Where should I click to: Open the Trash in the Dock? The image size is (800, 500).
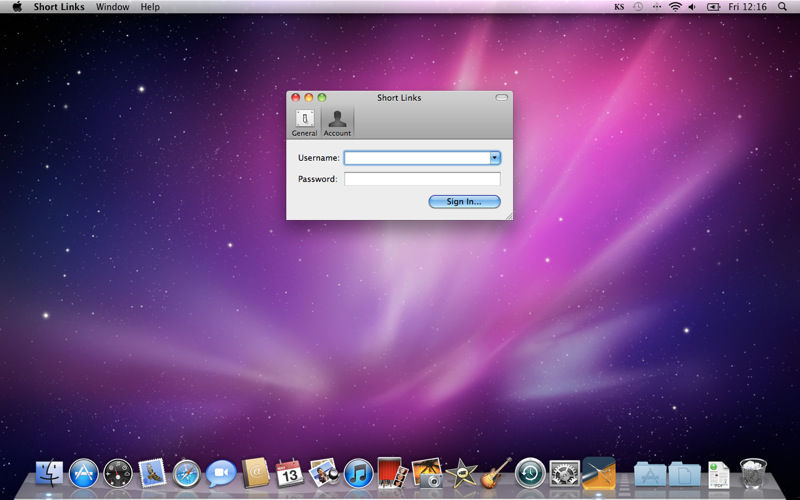(753, 473)
